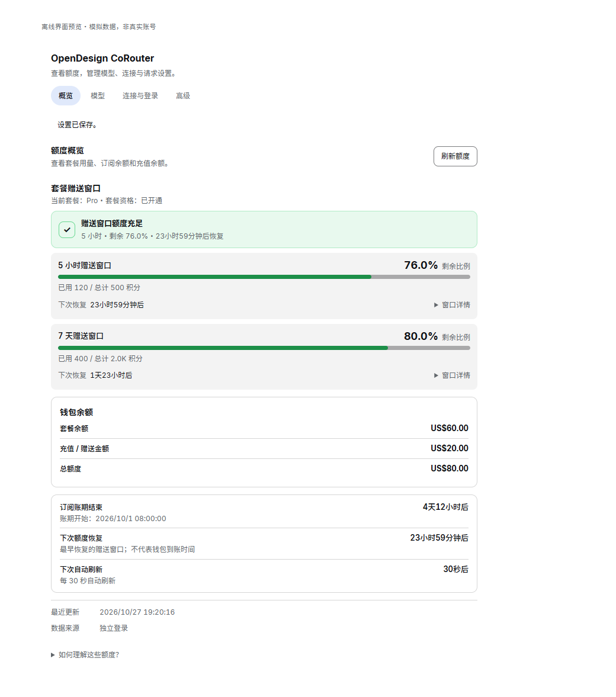Viewport: 616px width, 697px height.
Task: Click 23小时59分钟后 value in 下次额度恢复 row
Action: [439, 538]
